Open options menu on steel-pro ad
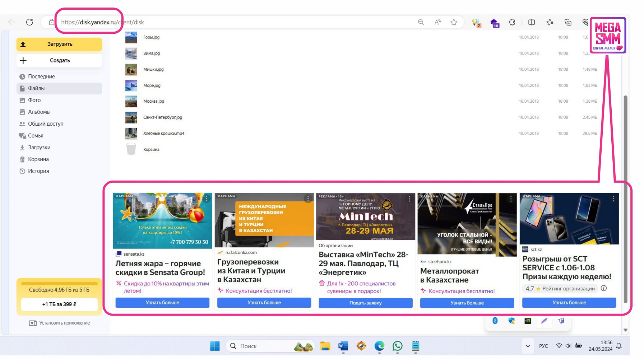 point(511,199)
